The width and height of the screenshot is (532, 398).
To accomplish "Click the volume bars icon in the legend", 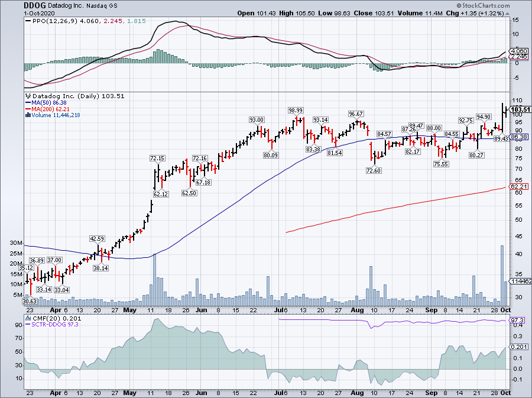I will click(x=28, y=115).
